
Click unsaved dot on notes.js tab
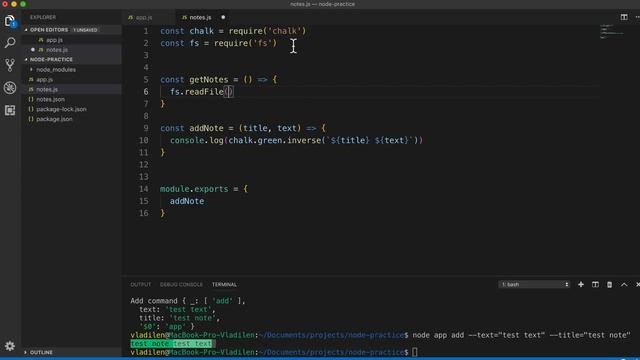click(x=223, y=18)
